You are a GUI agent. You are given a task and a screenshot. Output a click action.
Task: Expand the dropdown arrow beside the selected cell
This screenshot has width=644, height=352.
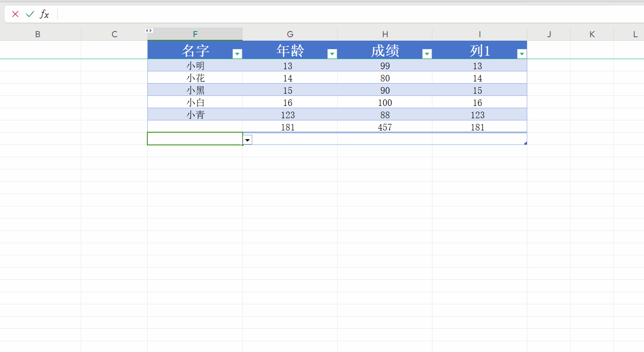[x=247, y=140]
